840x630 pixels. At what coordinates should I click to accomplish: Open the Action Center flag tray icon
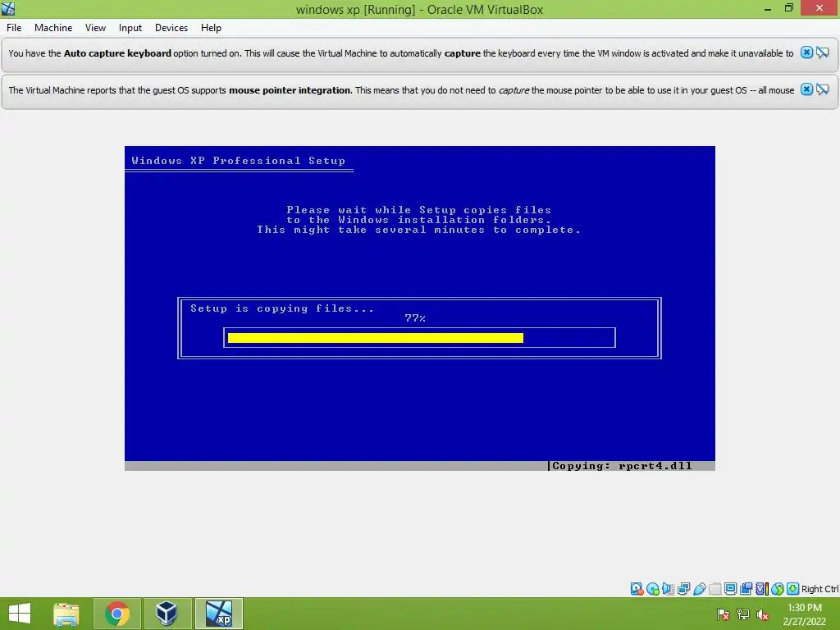click(x=723, y=614)
